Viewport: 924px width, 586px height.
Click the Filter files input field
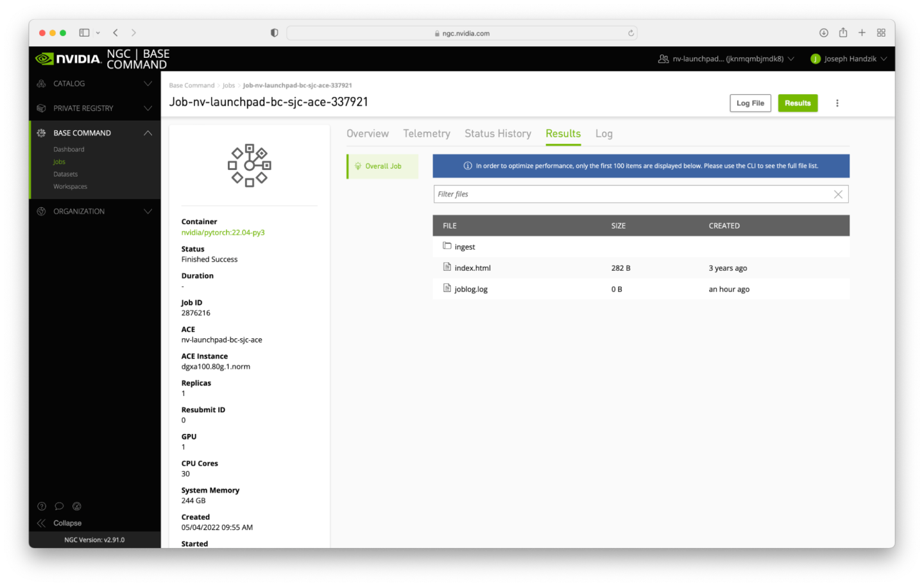(632, 194)
